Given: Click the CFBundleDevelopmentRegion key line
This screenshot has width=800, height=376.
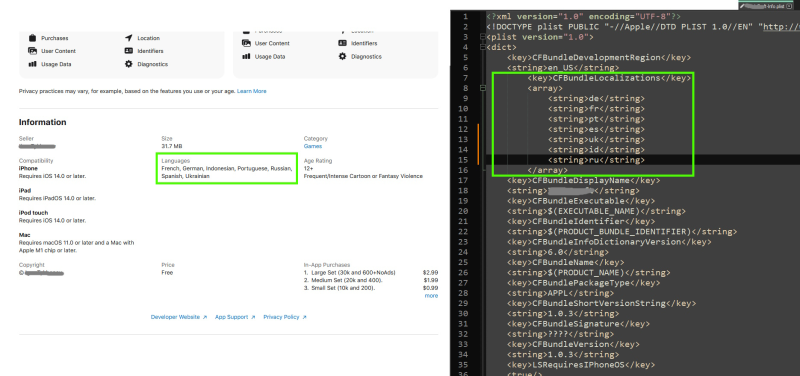Looking at the screenshot, I should coord(599,58).
